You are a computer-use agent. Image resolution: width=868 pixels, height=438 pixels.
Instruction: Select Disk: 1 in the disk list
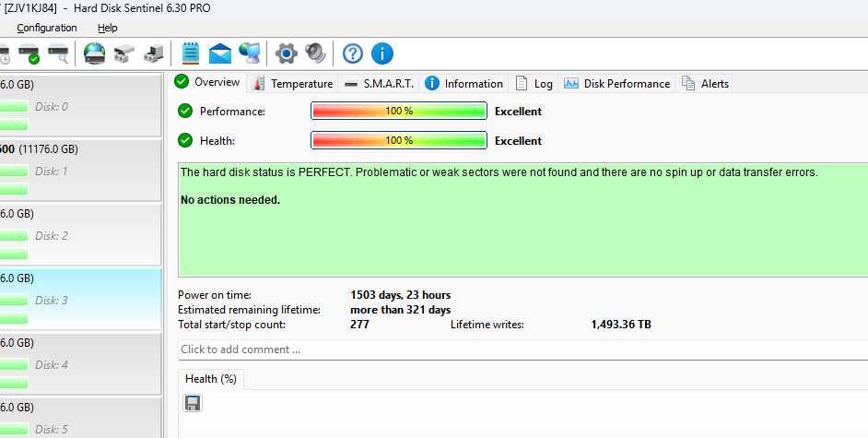coord(81,170)
